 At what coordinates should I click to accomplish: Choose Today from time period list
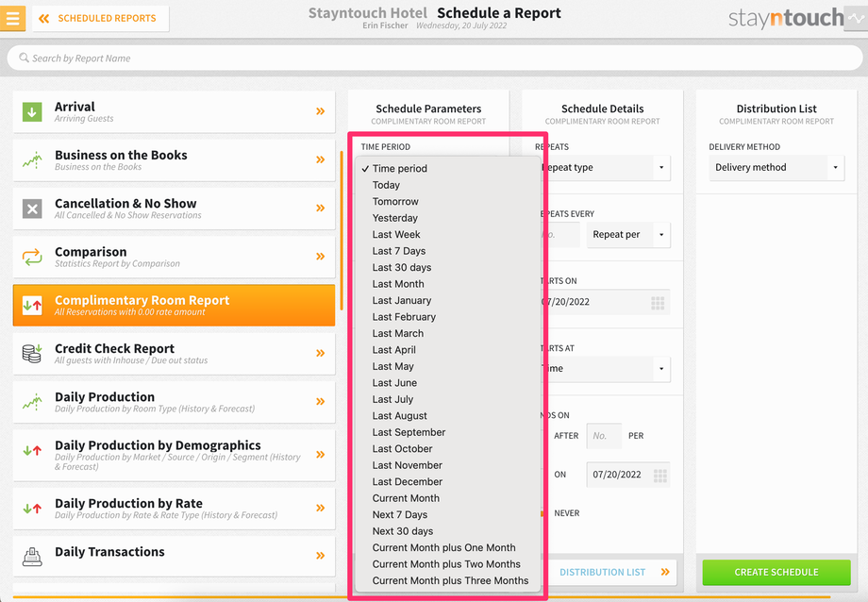coord(386,185)
